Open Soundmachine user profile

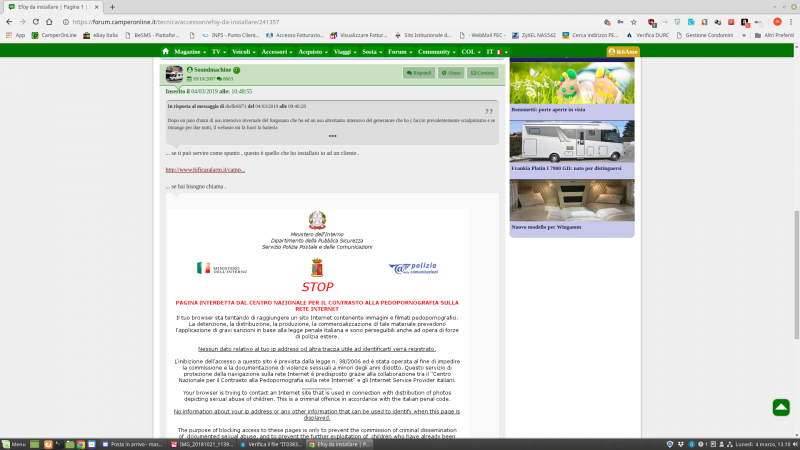coord(212,69)
